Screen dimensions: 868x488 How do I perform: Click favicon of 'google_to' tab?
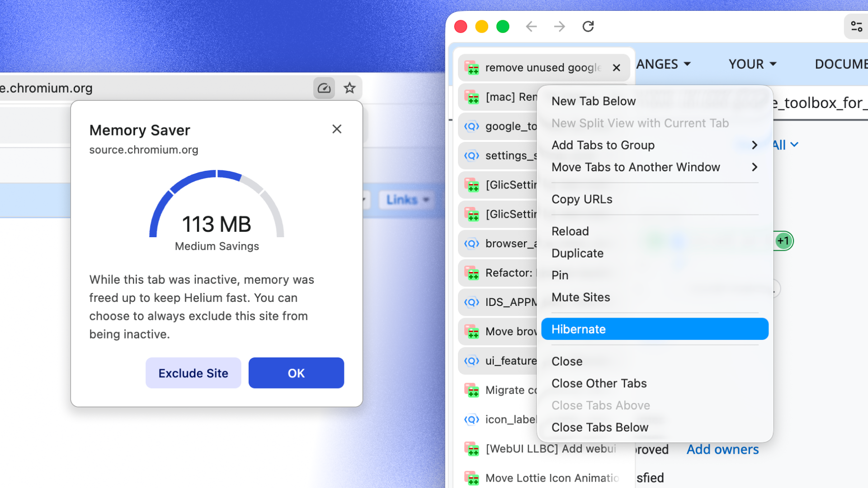472,127
